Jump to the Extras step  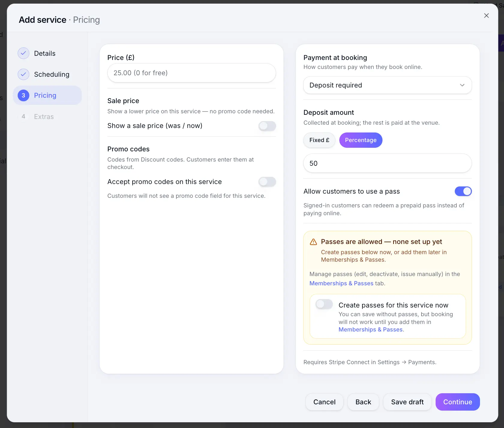(x=47, y=117)
